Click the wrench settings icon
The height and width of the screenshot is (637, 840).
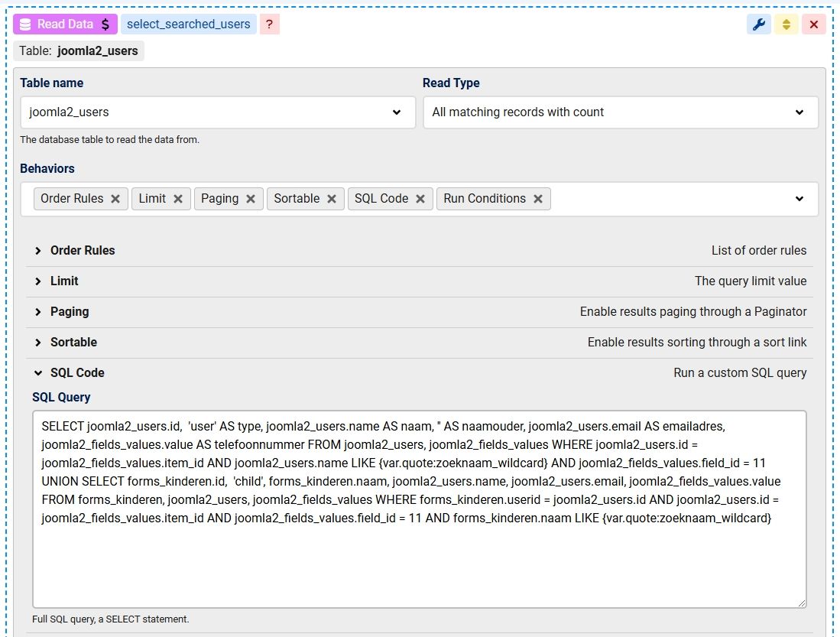tap(758, 24)
